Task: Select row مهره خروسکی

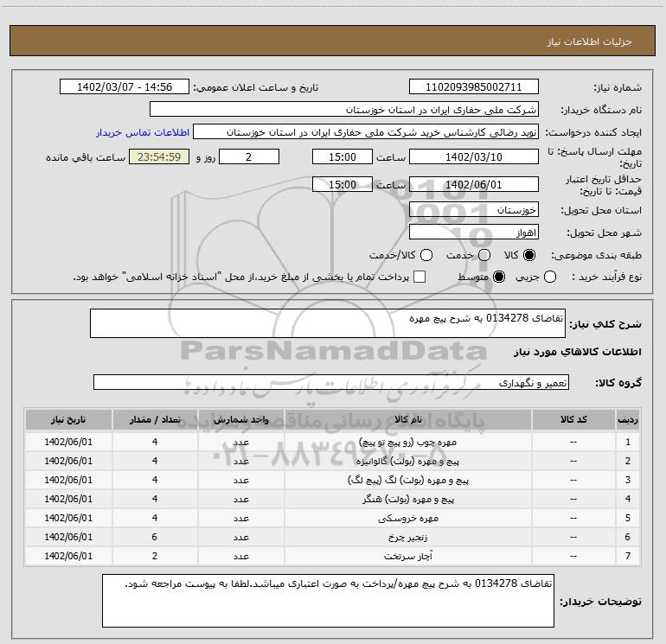Action: coord(333,518)
